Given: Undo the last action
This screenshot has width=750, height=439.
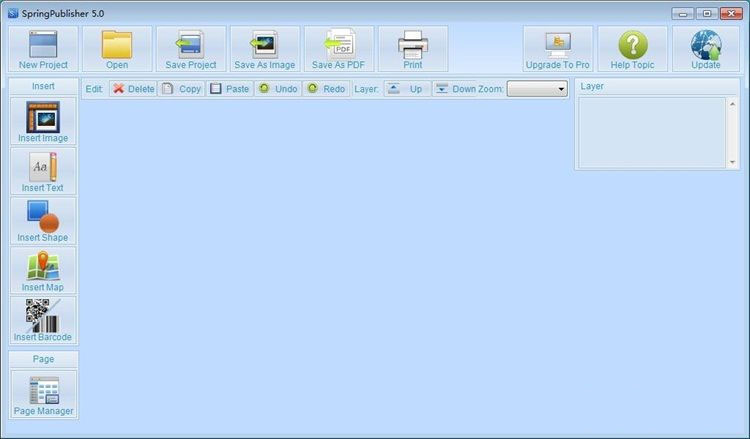Looking at the screenshot, I should [x=278, y=89].
